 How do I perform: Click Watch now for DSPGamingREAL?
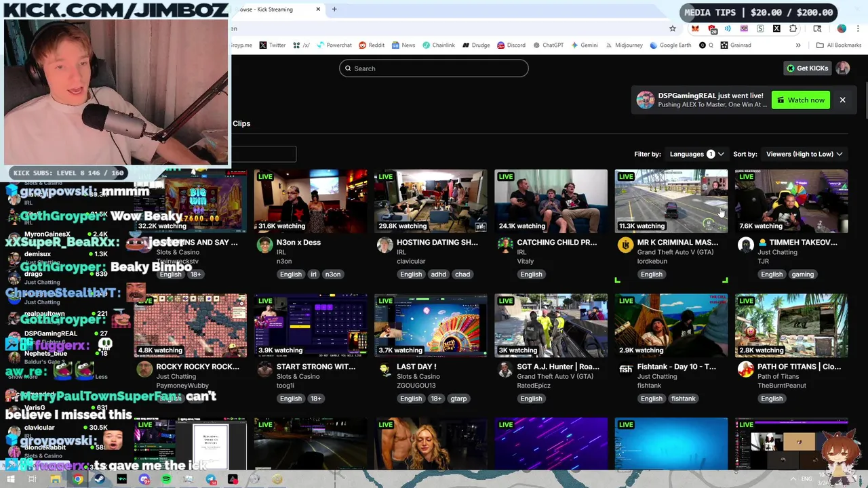pos(801,100)
